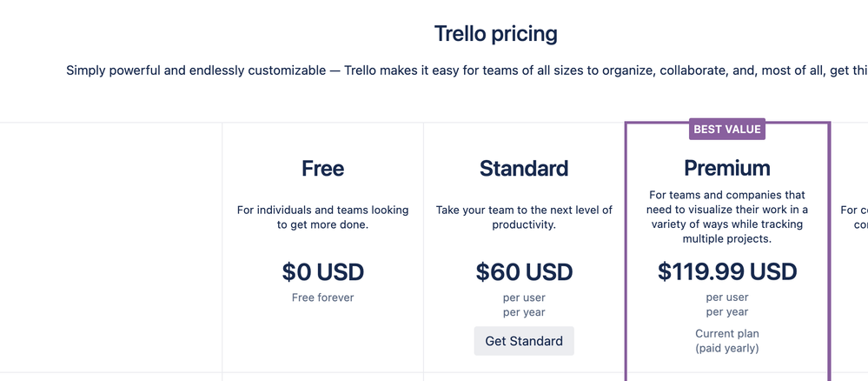Click the purple border of the Premium card
Screen dimensions: 868x381
coord(627,250)
